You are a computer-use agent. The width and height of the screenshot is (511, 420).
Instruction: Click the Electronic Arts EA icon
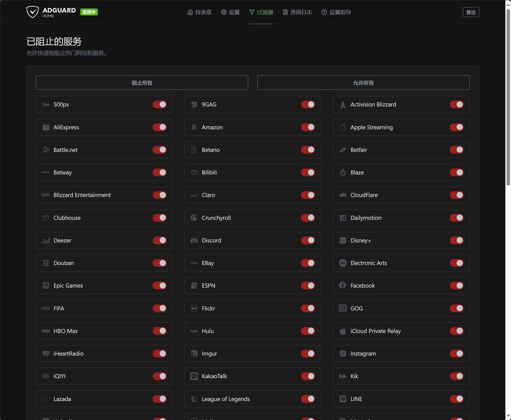click(x=343, y=263)
